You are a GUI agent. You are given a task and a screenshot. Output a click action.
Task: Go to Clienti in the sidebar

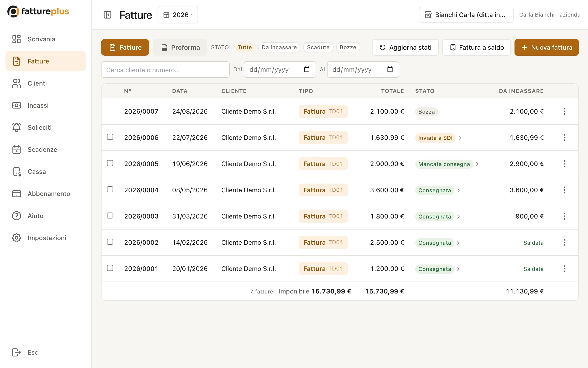click(46, 83)
